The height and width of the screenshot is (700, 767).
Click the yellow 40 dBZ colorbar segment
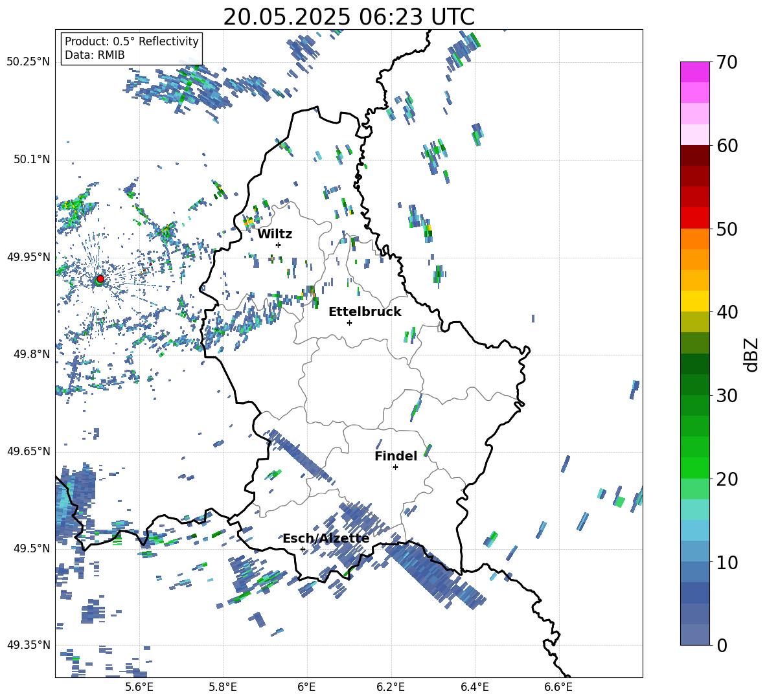pos(694,302)
